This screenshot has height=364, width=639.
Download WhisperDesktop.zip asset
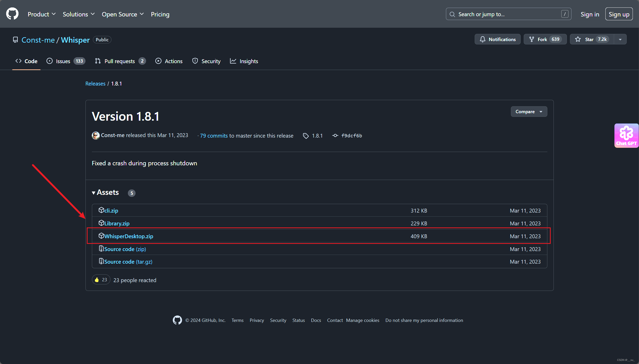[x=129, y=236]
